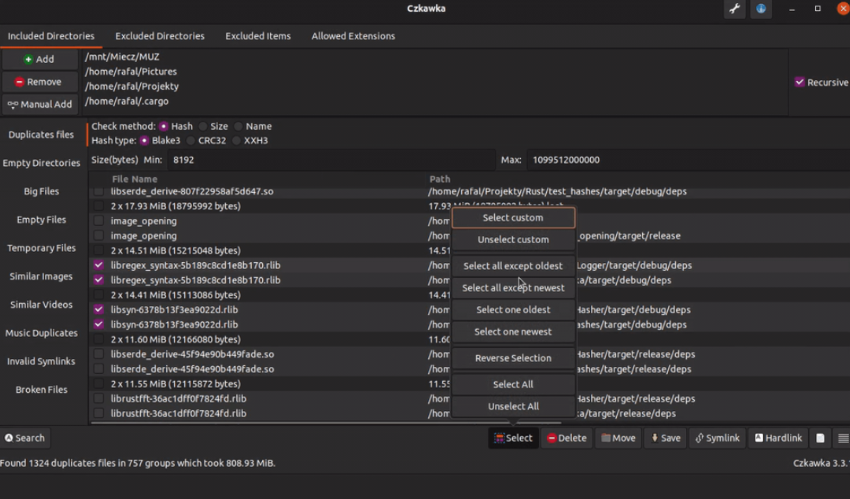850x499 pixels.
Task: Switch to the Excluded Directories tab
Action: point(159,36)
